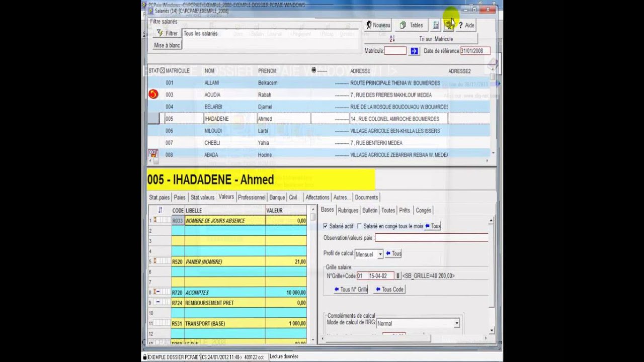
Task: Click the Nouveau button
Action: click(378, 25)
